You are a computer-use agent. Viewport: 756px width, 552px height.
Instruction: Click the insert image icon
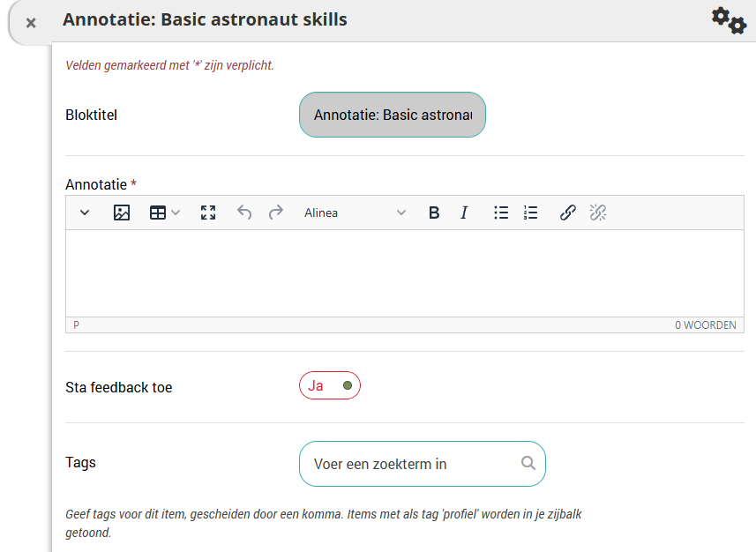pyautogui.click(x=122, y=213)
